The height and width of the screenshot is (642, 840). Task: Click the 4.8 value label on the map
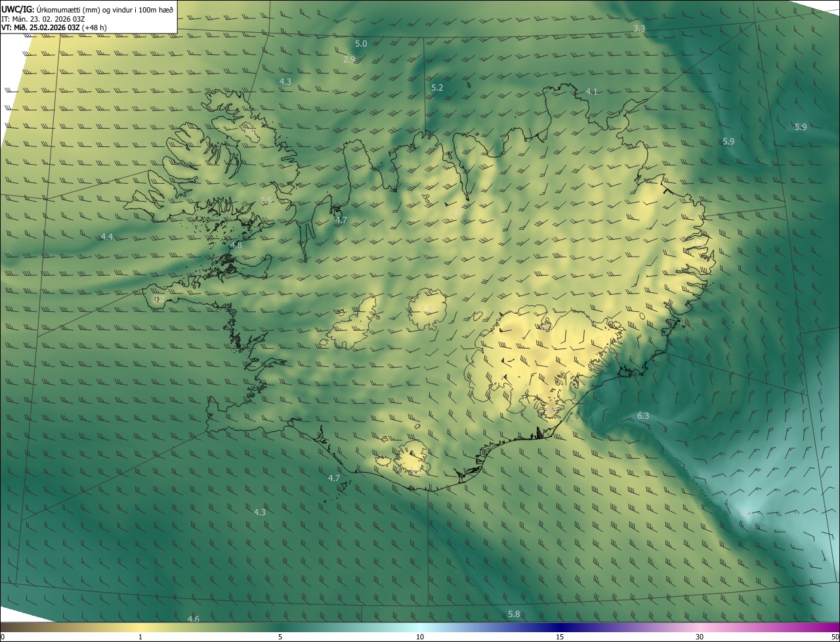[x=236, y=245]
